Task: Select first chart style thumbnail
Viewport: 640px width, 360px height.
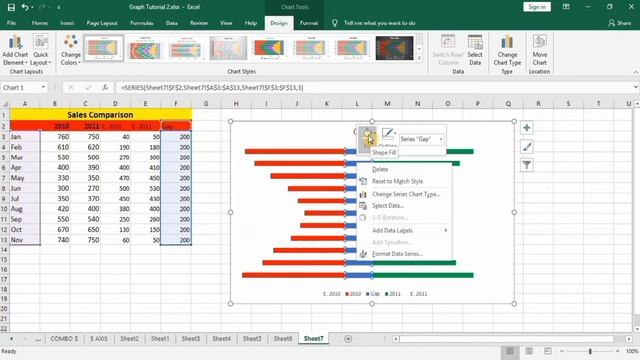Action: coord(103,48)
